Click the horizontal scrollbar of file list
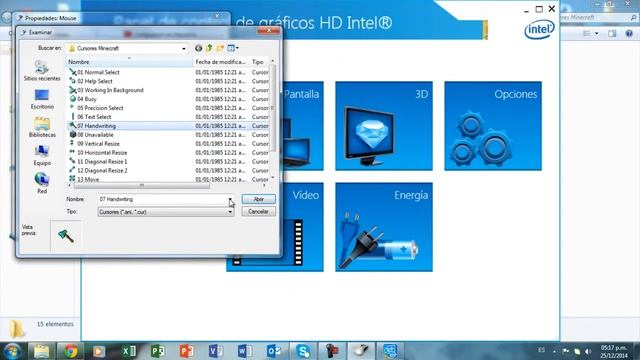This screenshot has width=640, height=360. (142, 185)
